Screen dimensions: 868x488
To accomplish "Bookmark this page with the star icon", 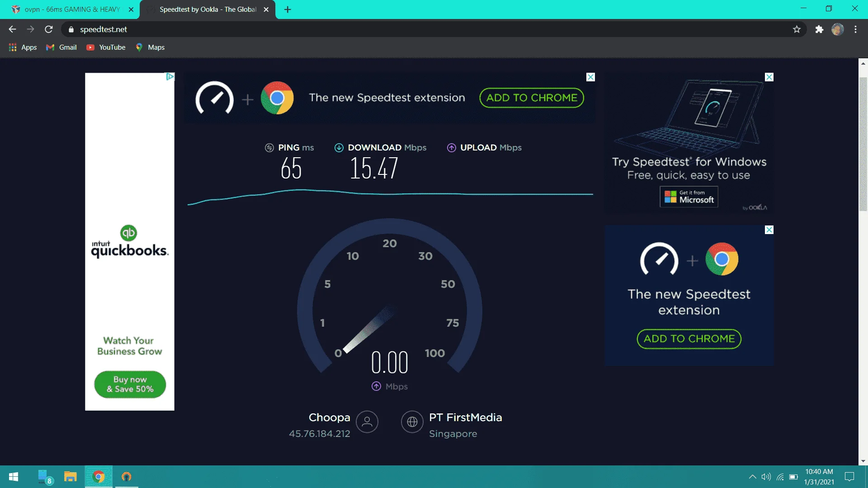I will tap(797, 29).
